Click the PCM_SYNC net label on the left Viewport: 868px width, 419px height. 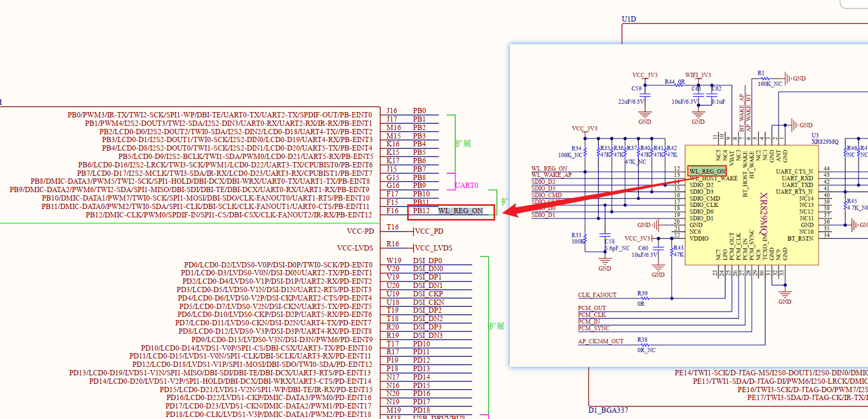tap(594, 328)
